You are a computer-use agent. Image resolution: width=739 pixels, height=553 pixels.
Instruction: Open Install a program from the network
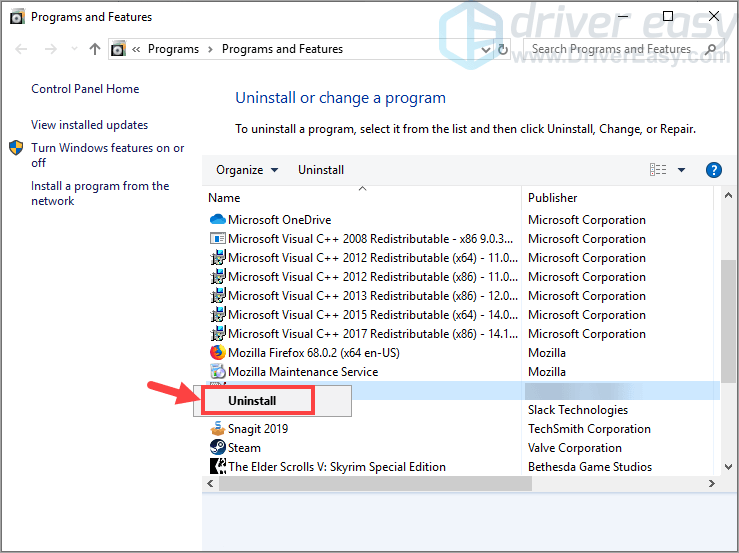tap(100, 193)
